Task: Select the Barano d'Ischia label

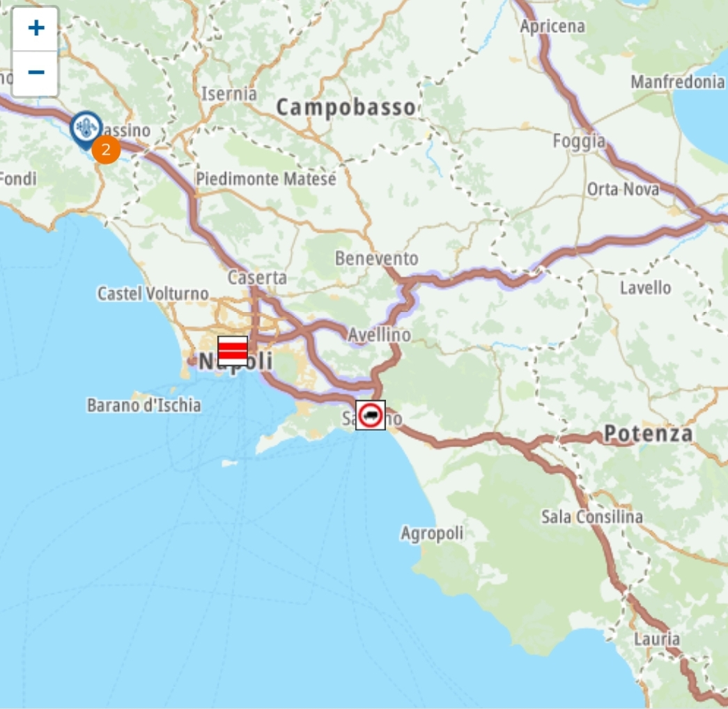Action: coord(144,405)
